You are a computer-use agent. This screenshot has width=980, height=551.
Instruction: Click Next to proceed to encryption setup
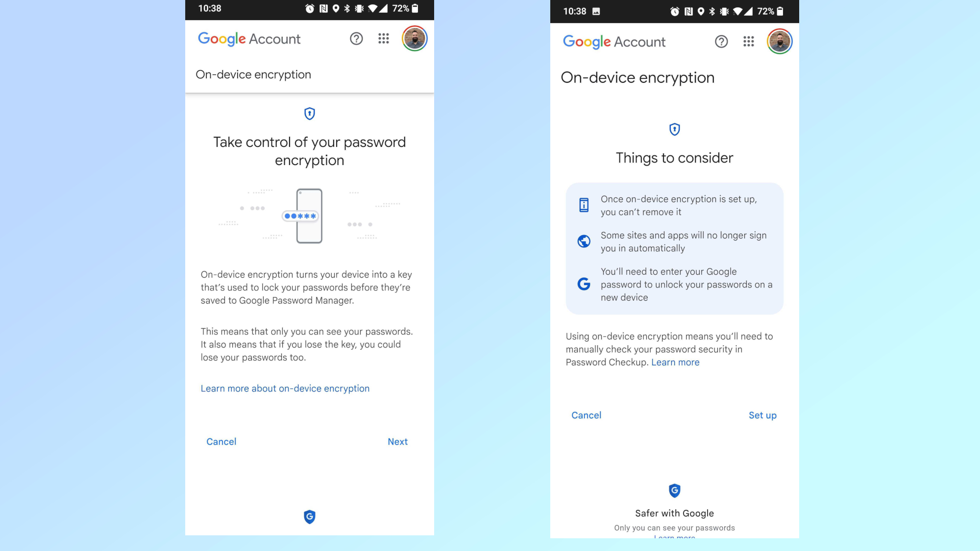click(398, 441)
